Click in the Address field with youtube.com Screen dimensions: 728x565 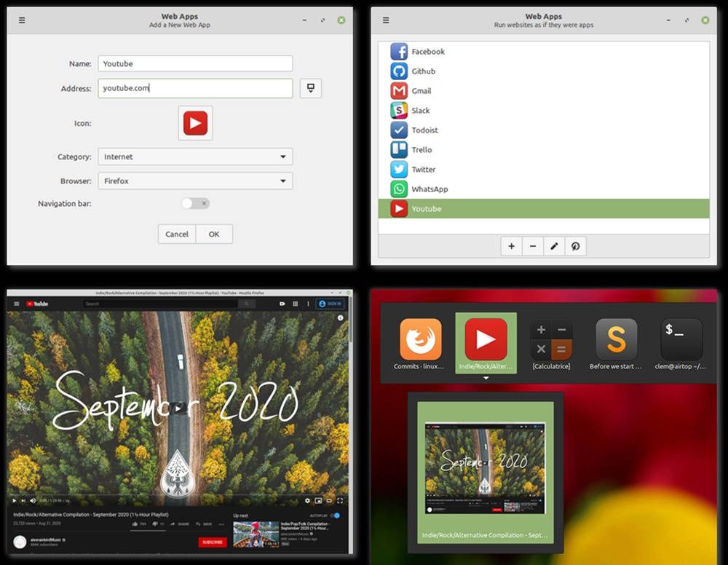[195, 88]
